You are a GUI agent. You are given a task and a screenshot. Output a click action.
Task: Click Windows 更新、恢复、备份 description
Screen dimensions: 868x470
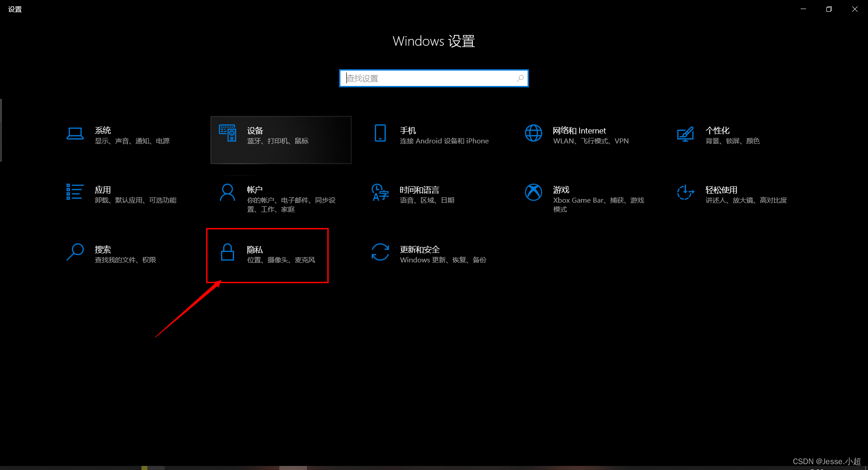443,260
